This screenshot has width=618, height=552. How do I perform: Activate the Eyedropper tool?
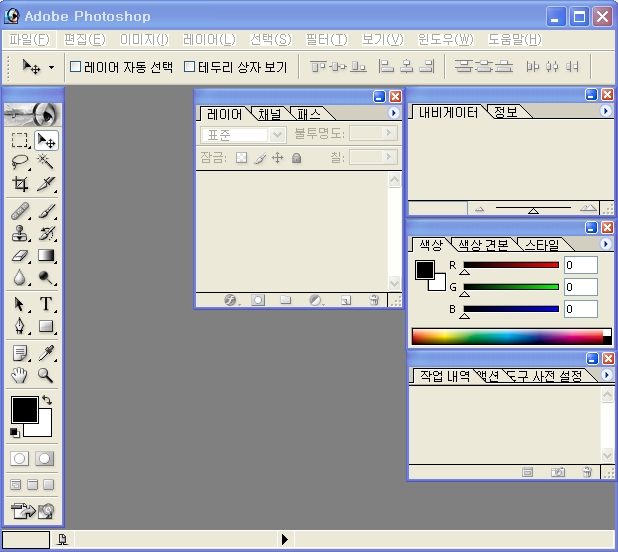click(x=46, y=353)
